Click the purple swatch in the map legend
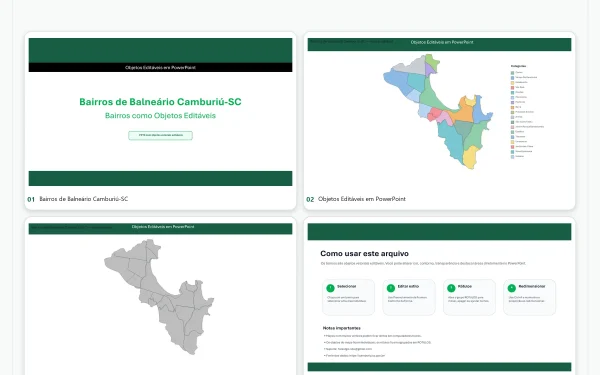The height and width of the screenshot is (375, 600). [512, 102]
